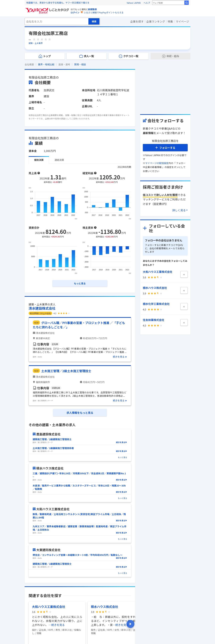Click もっと見る in 大和ハウス工業株式会社 job card
215x644 pixels.
coord(122,539)
